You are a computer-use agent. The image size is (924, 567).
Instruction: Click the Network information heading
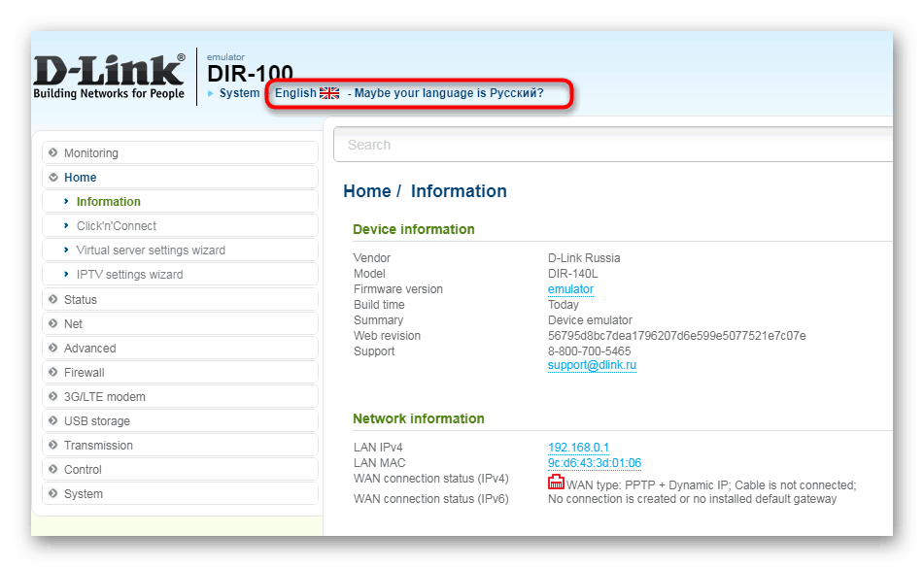pos(419,418)
